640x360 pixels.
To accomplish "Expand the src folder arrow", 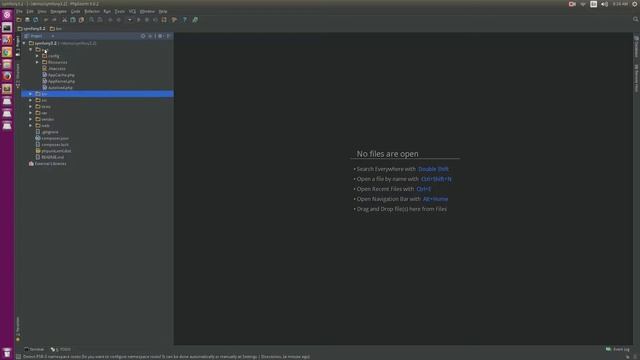I will (x=31, y=100).
